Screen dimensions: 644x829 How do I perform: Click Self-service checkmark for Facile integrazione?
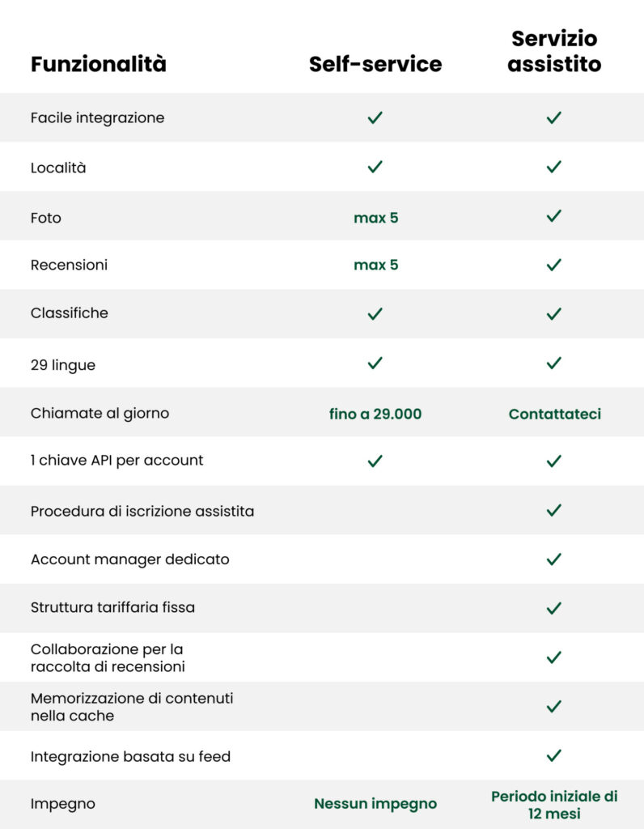[x=375, y=117]
